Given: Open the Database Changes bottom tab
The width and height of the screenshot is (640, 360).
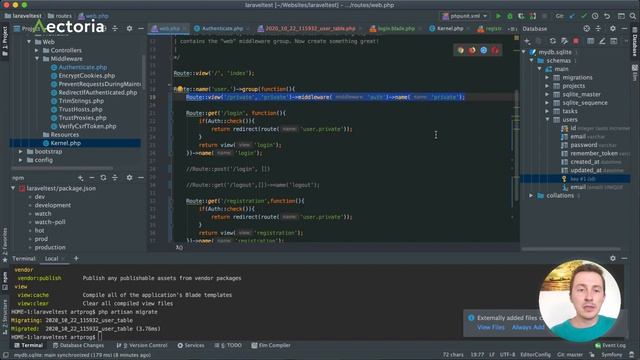Looking at the screenshot, I should click(x=78, y=345).
